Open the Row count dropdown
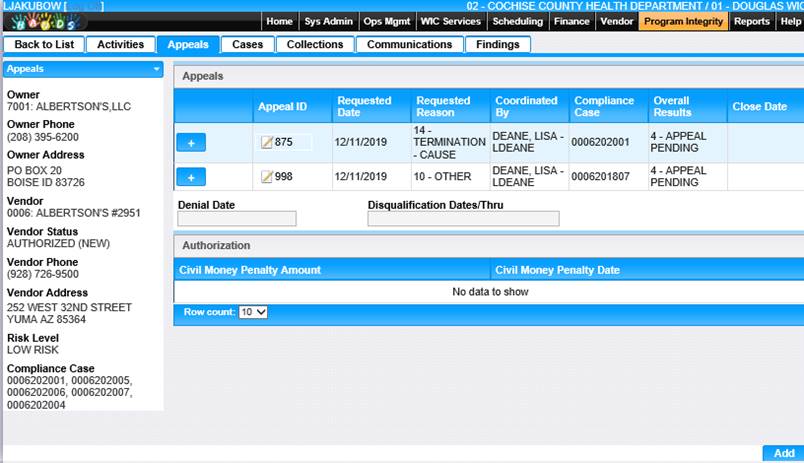This screenshot has height=463, width=804. [x=253, y=312]
